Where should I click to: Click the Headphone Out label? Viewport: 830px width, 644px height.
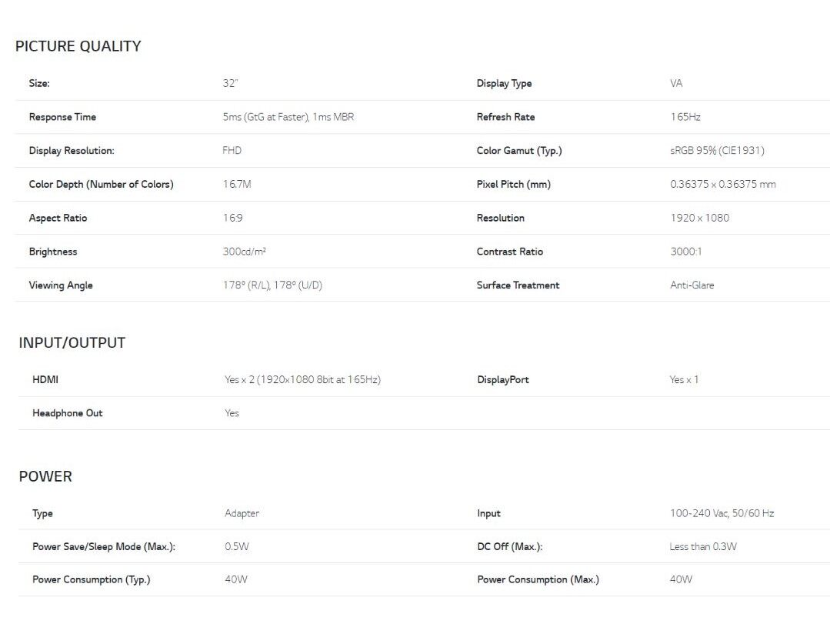[68, 413]
